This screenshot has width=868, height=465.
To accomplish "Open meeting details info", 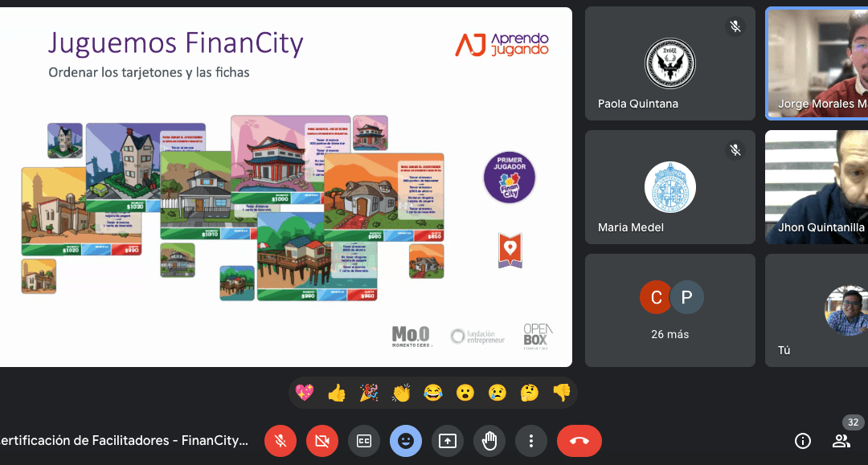I will [x=803, y=441].
